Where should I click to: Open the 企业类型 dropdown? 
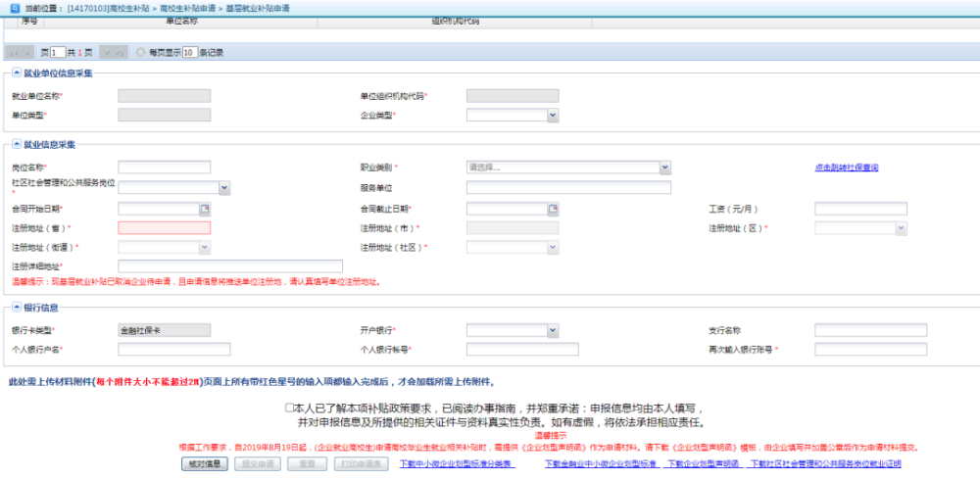point(553,115)
